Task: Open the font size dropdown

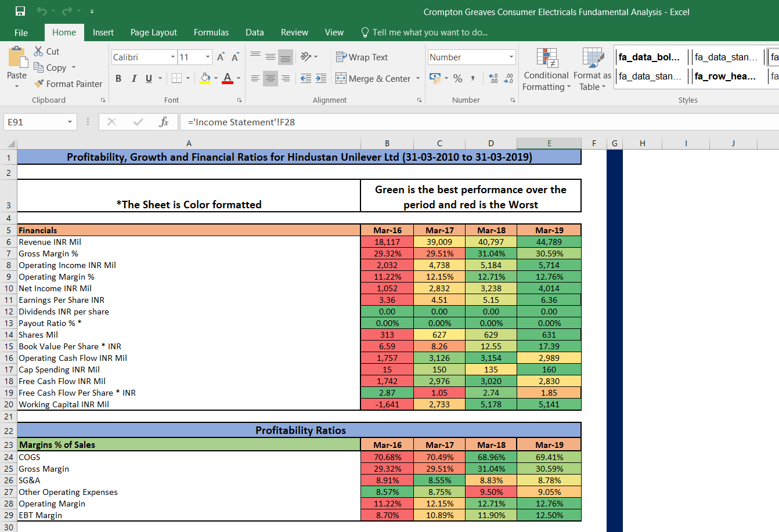Action: click(x=208, y=57)
